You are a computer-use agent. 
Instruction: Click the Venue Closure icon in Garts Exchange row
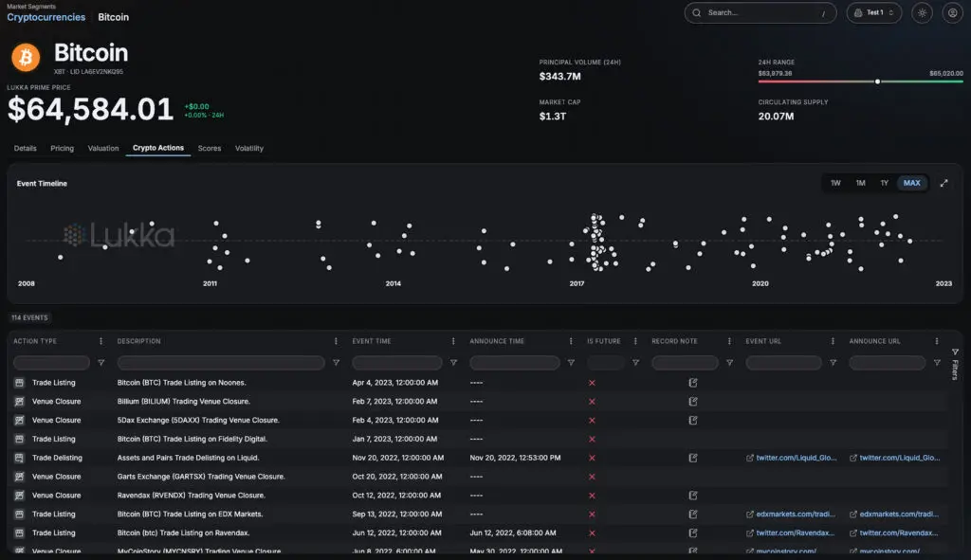pyautogui.click(x=19, y=477)
